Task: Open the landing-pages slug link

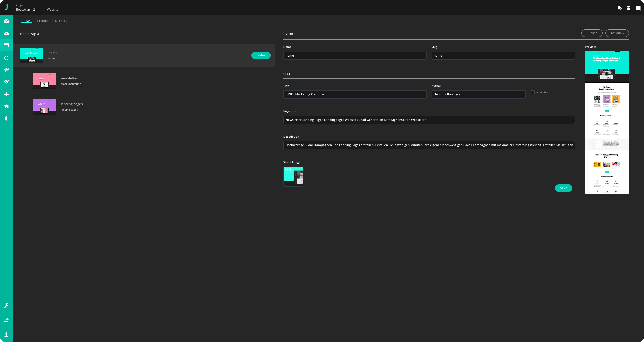Action: click(x=69, y=110)
